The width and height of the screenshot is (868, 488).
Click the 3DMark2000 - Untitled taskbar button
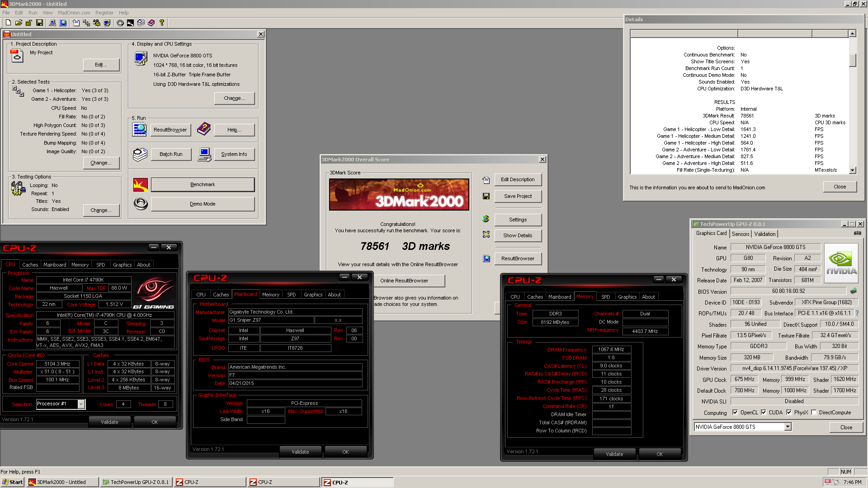click(62, 482)
